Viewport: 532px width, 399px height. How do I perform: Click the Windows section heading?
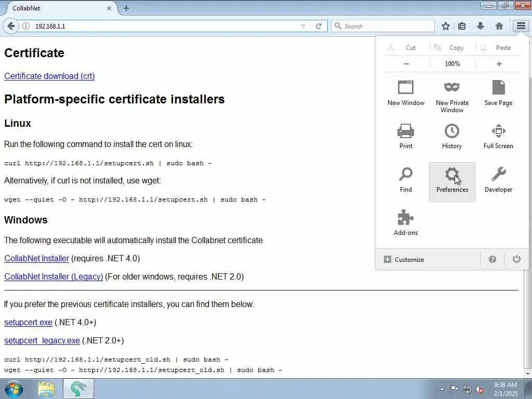click(26, 220)
